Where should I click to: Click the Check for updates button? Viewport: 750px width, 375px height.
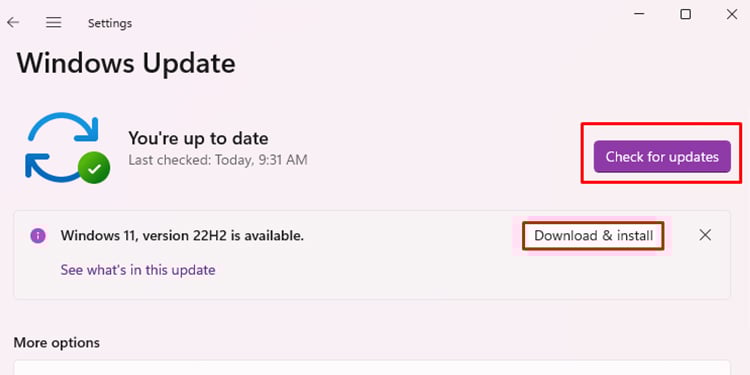coord(662,156)
